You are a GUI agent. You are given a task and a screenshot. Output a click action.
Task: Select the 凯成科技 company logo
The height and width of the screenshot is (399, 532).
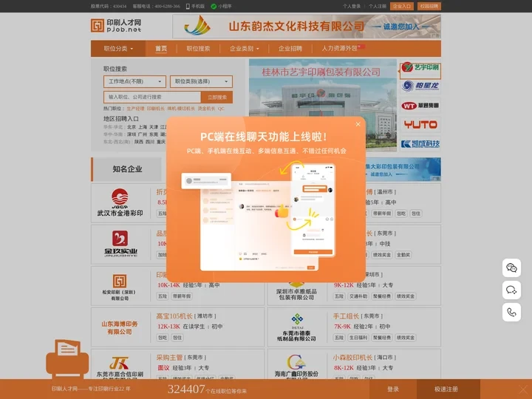[x=420, y=143]
